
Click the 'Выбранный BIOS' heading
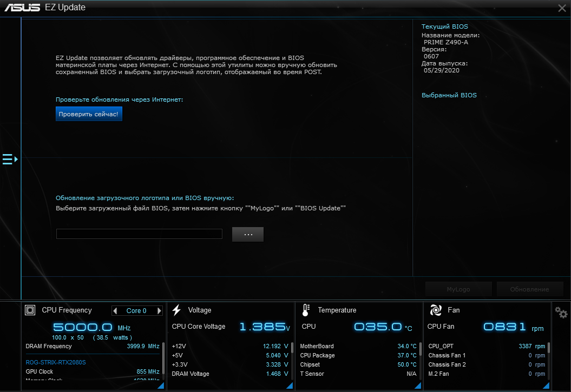tap(449, 95)
